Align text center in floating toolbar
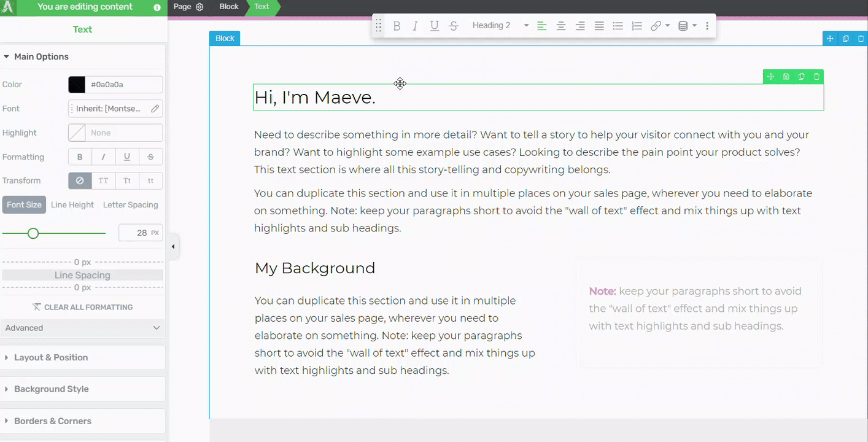The image size is (868, 442). [560, 26]
